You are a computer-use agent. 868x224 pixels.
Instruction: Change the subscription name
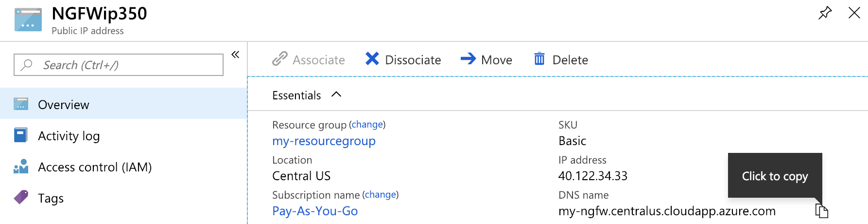380,195
